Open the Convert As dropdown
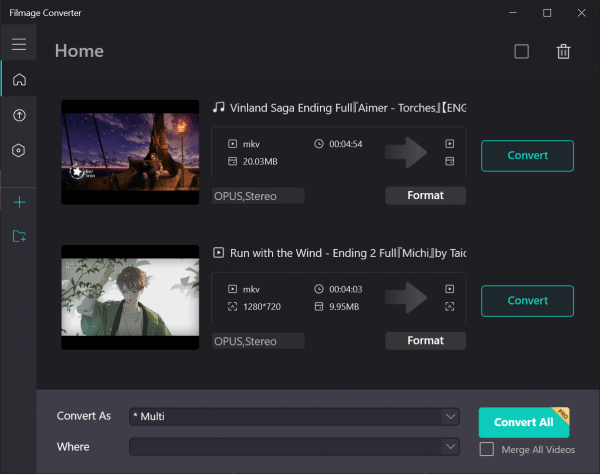The image size is (600, 474). tap(294, 416)
